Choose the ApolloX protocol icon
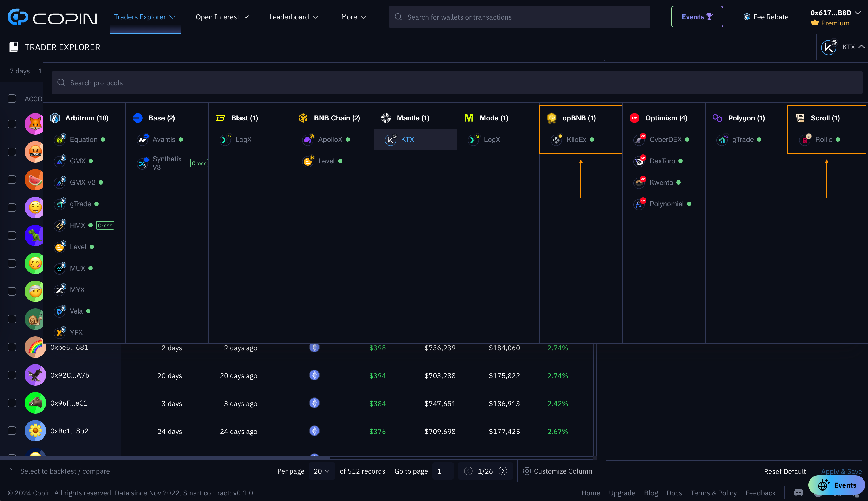 point(308,140)
